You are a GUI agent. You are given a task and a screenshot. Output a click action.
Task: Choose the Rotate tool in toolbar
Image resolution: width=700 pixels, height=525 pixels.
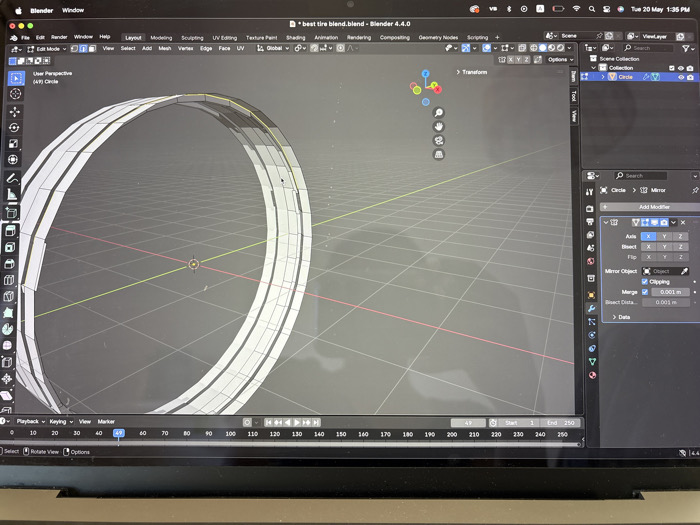coord(14,128)
